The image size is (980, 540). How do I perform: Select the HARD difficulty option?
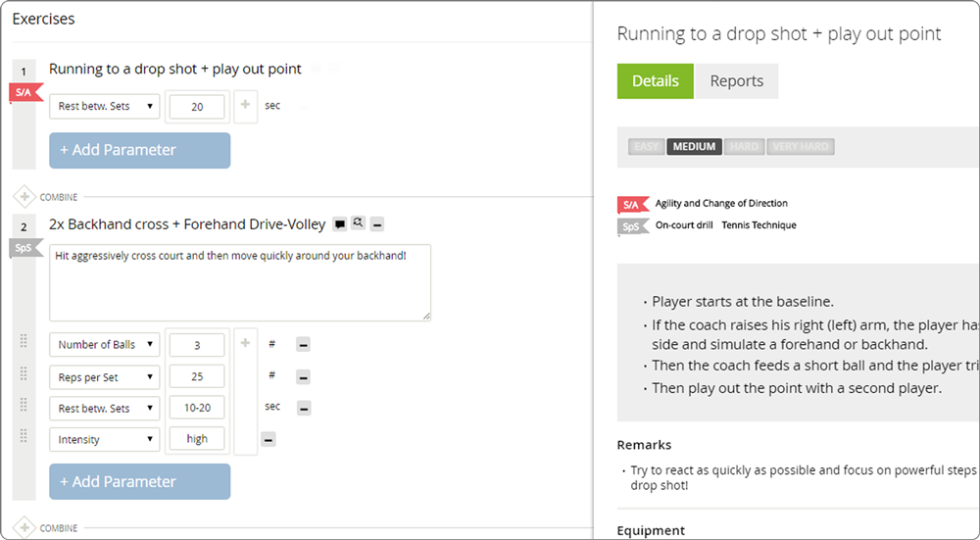tap(744, 147)
